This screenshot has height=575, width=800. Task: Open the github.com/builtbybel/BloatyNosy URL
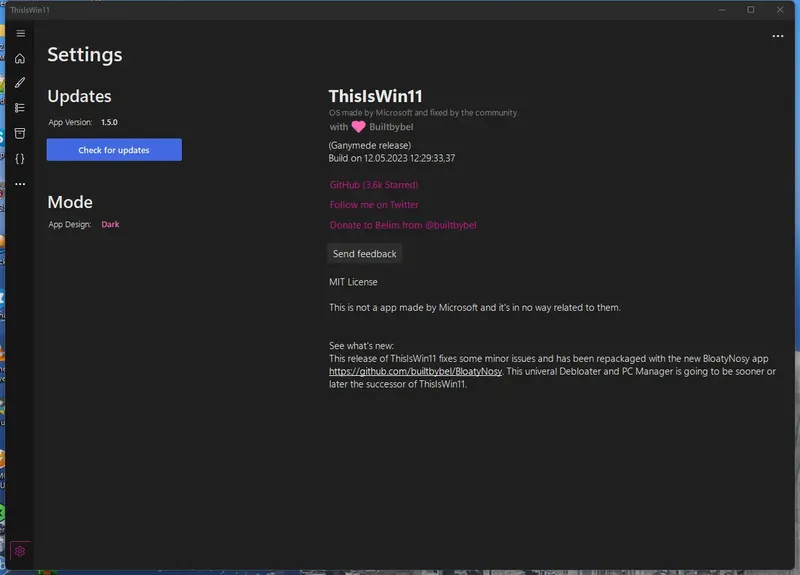(x=415, y=371)
